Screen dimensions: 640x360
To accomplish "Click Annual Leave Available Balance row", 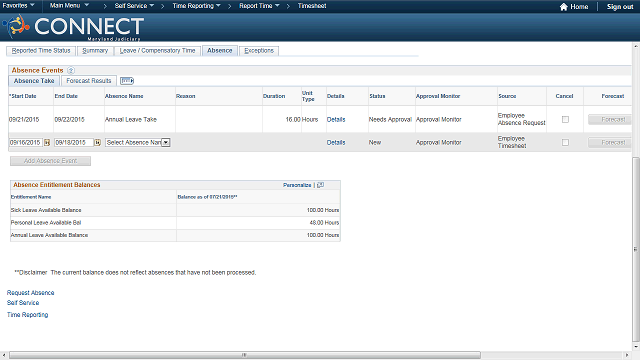I will pos(175,235).
